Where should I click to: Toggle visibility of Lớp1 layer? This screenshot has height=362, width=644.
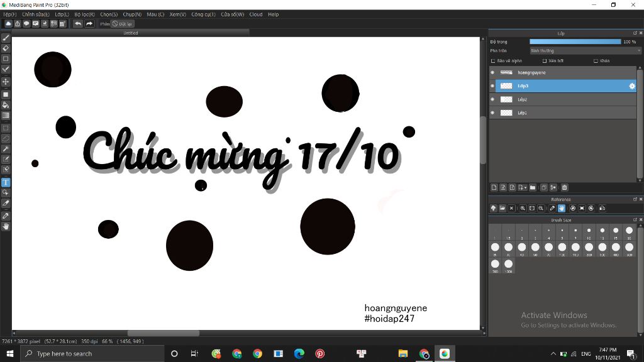pyautogui.click(x=492, y=112)
